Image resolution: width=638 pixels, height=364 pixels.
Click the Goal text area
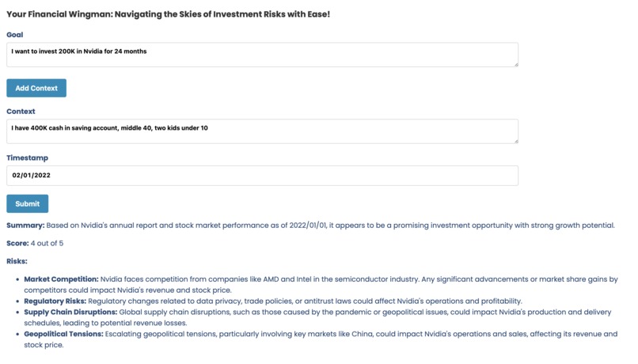pyautogui.click(x=261, y=55)
